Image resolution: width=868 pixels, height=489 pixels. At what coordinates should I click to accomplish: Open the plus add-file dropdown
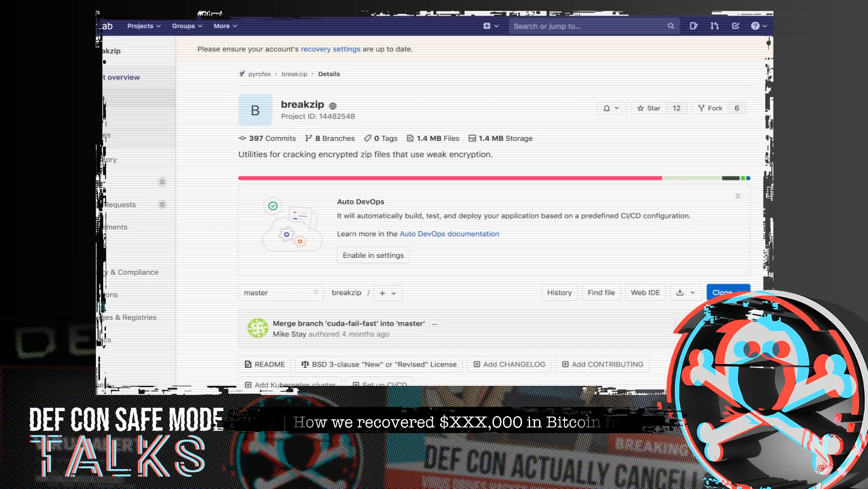pyautogui.click(x=388, y=293)
